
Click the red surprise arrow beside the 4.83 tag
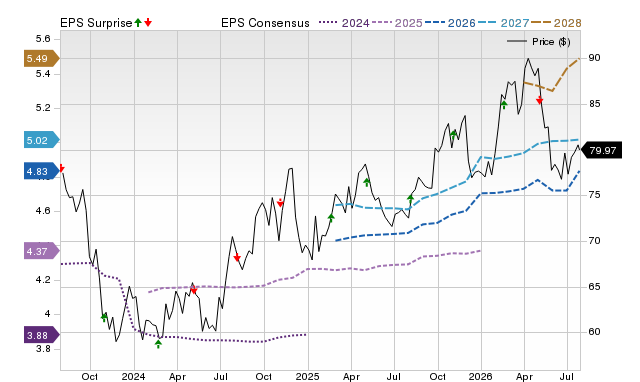62,168
